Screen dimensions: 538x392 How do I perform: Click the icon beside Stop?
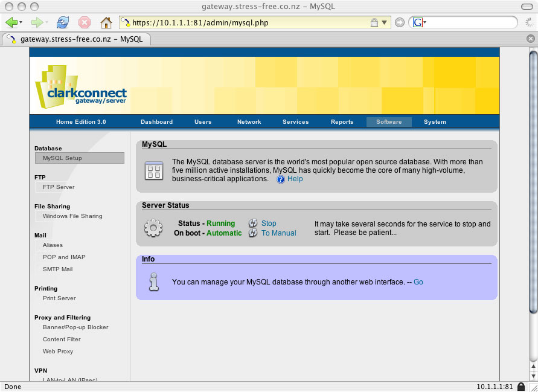tap(253, 223)
